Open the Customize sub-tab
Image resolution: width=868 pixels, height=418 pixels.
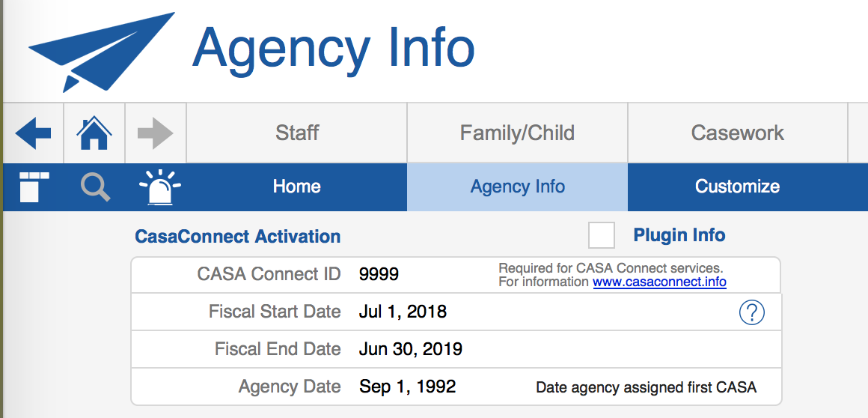[x=737, y=187]
